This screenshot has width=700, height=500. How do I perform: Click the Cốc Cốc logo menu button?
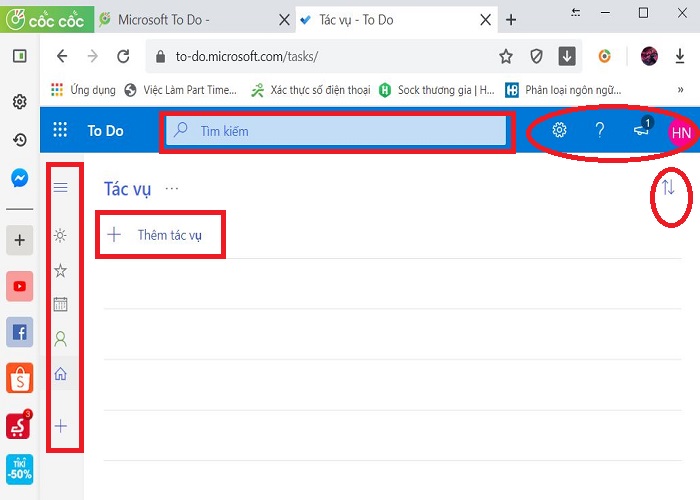pyautogui.click(x=47, y=19)
